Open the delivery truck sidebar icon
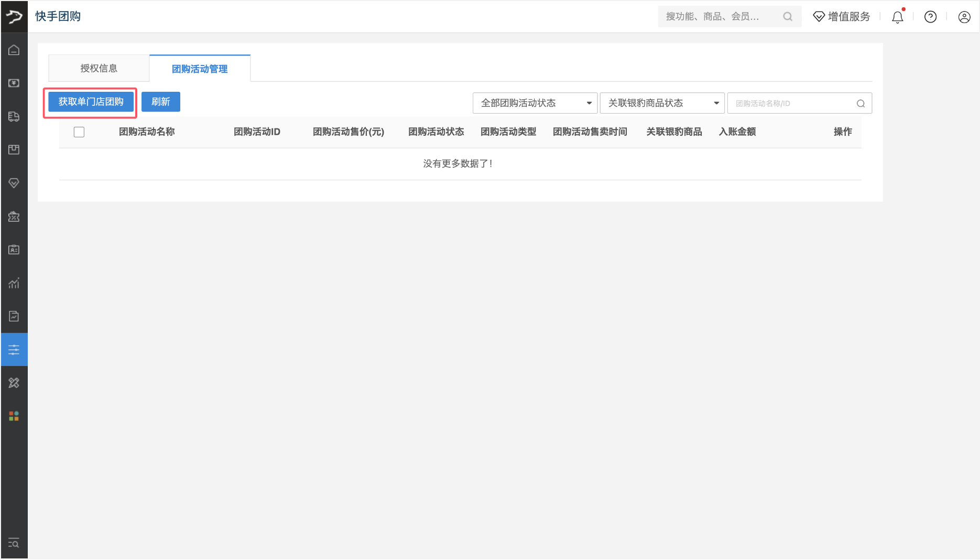Image resolution: width=980 pixels, height=560 pixels. (14, 116)
